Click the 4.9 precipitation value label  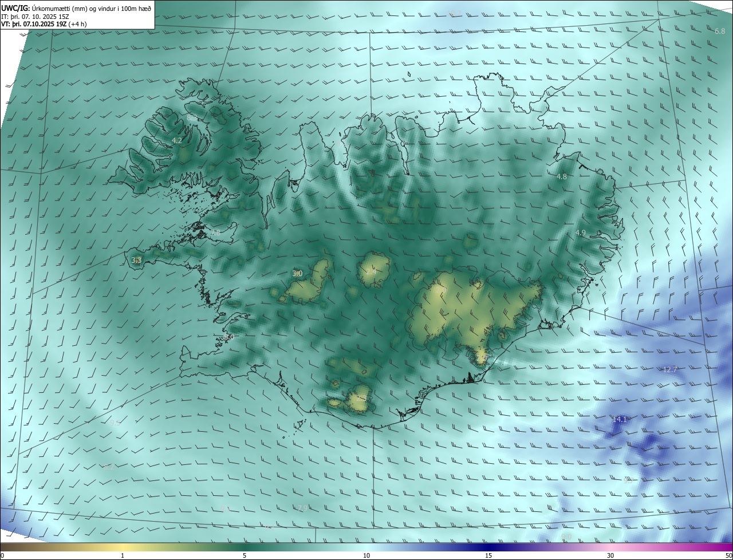click(x=581, y=232)
